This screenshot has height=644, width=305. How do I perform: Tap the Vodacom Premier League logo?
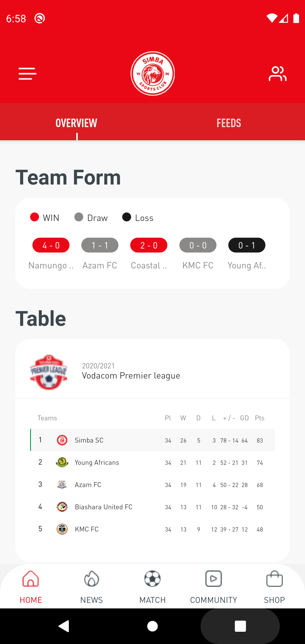point(49,372)
